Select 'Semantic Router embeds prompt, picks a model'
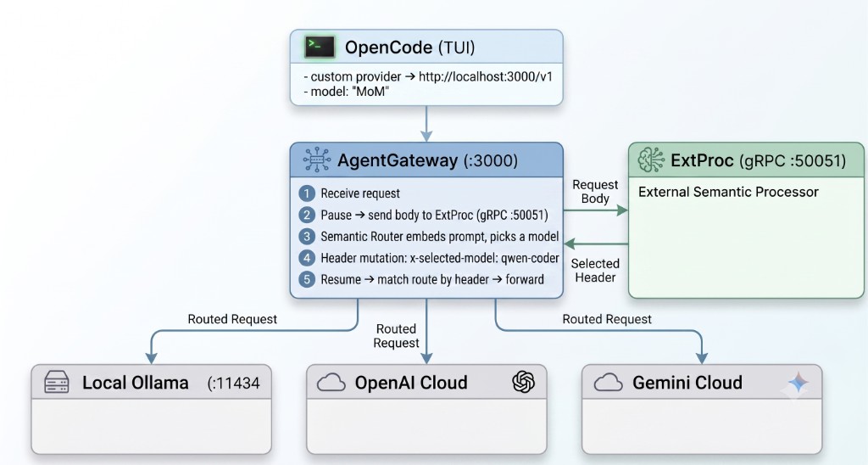 click(440, 237)
